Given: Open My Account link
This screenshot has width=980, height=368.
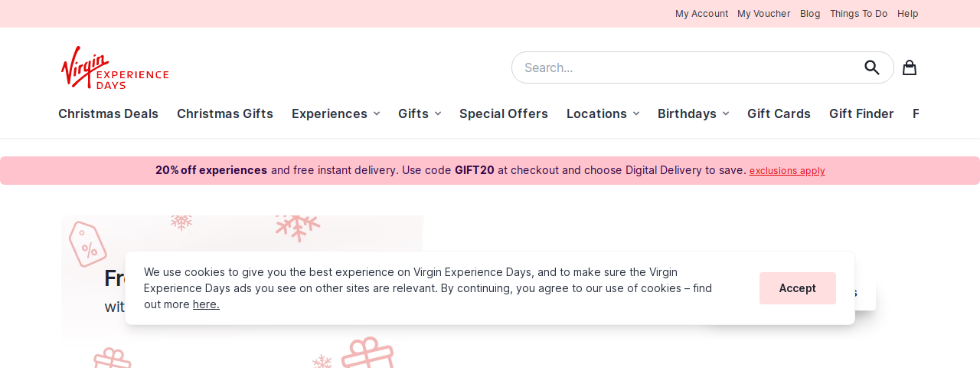Looking at the screenshot, I should tap(701, 14).
